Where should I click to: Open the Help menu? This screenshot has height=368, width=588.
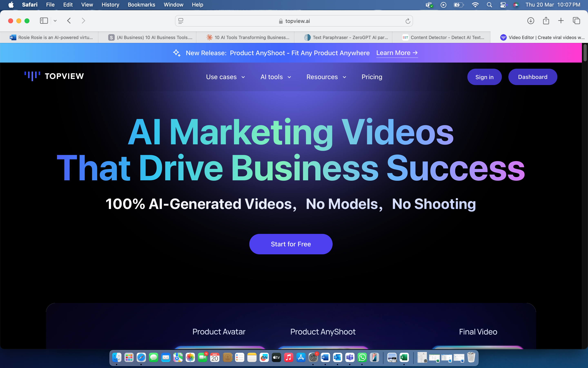click(197, 5)
